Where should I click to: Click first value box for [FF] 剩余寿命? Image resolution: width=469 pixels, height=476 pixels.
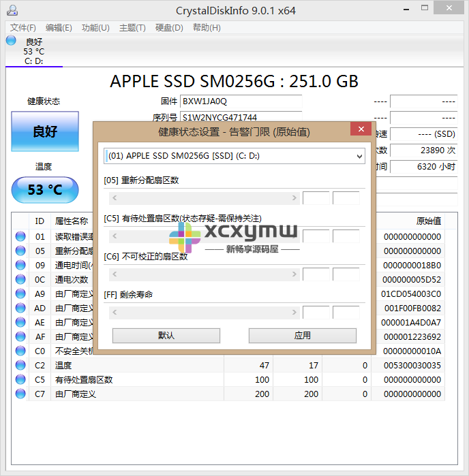[x=316, y=312]
